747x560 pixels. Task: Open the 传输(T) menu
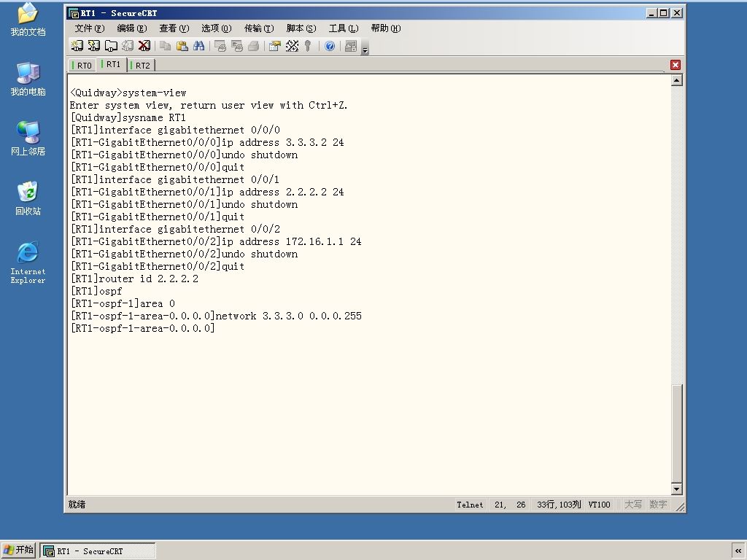coord(259,28)
